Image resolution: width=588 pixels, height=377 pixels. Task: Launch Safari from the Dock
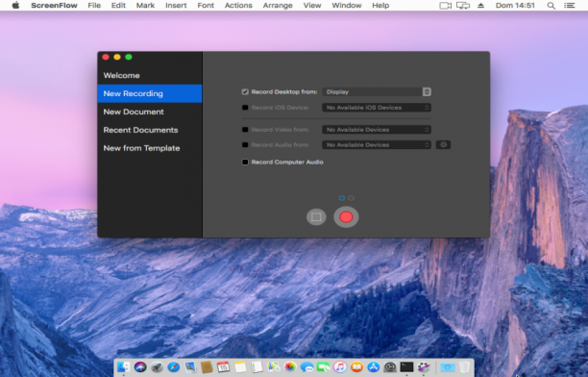tap(174, 366)
